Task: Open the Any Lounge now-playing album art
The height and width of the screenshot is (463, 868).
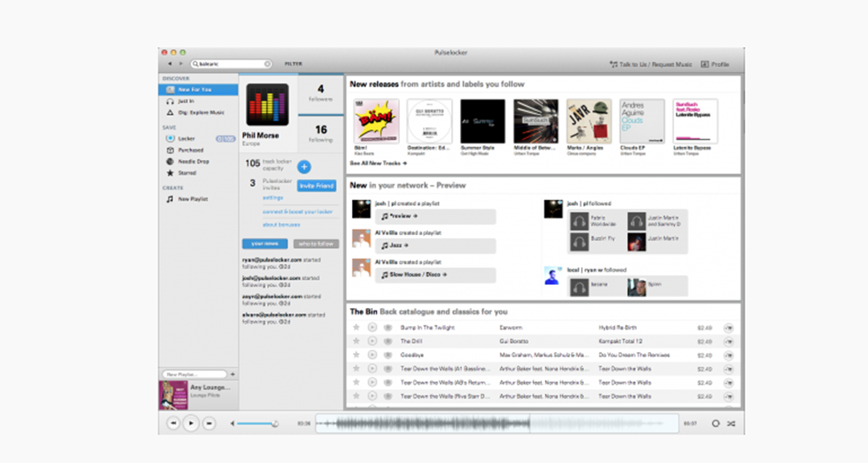Action: point(172,395)
